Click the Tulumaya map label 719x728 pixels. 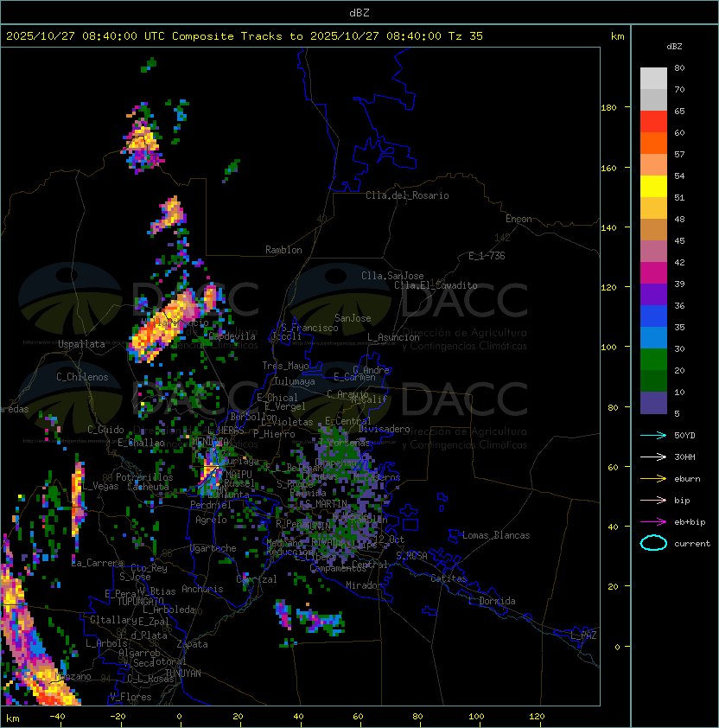pos(295,381)
